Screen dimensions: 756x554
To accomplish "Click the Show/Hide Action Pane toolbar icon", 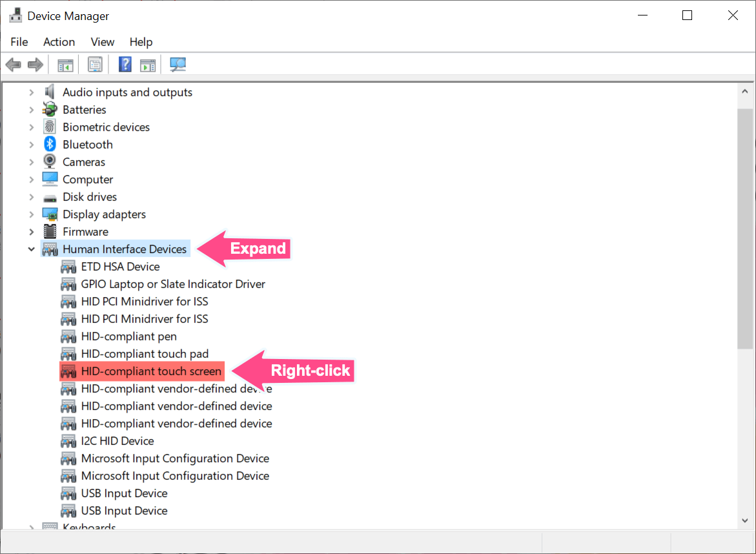I will pyautogui.click(x=147, y=64).
